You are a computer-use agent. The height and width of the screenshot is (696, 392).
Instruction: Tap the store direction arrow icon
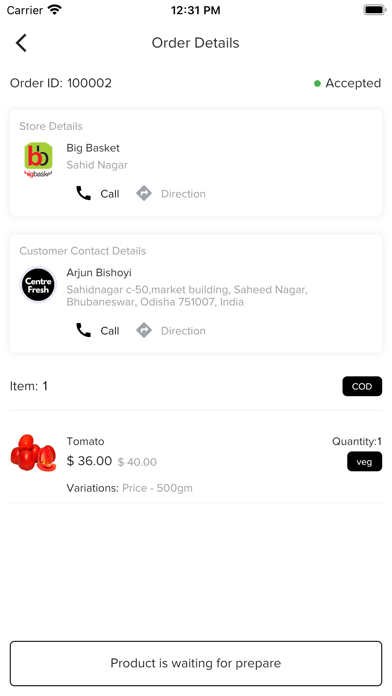[144, 194]
